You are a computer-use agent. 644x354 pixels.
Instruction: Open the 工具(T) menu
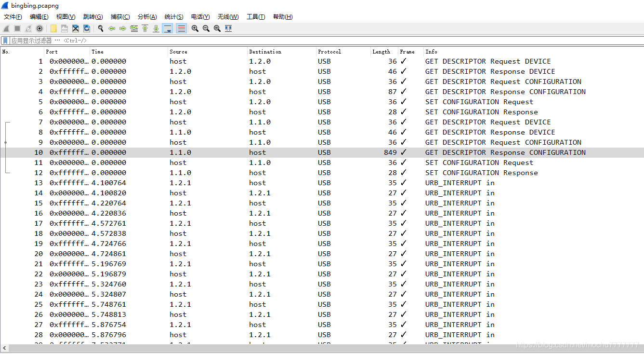[256, 17]
